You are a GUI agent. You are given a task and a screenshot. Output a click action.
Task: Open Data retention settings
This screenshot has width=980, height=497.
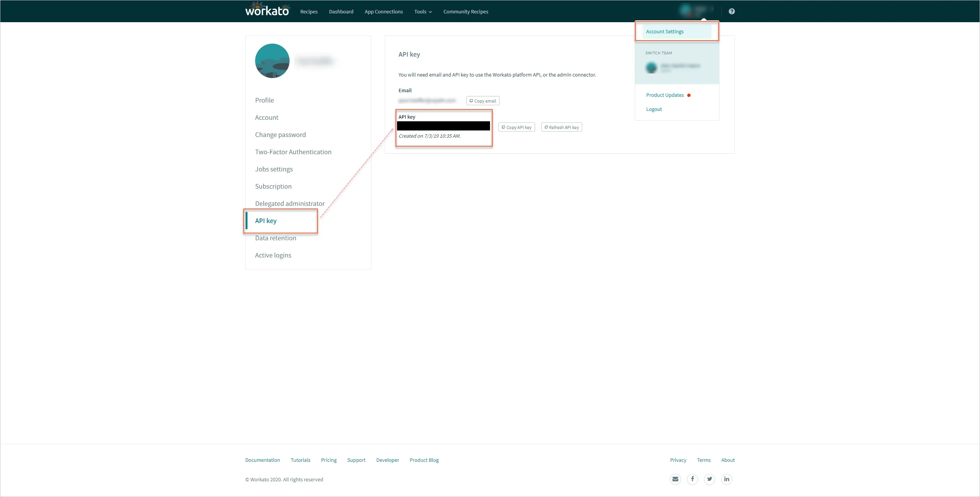276,238
